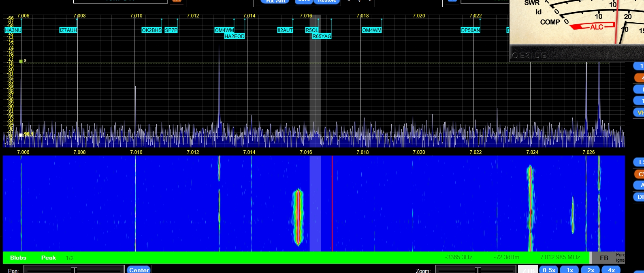Select the DP50AN callsign label

[470, 30]
